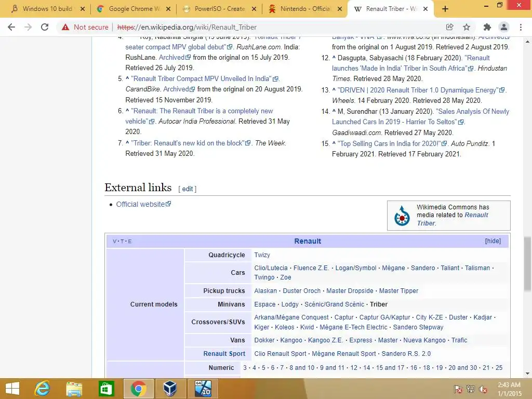Switch to the Nintendo Official tab

tap(304, 9)
